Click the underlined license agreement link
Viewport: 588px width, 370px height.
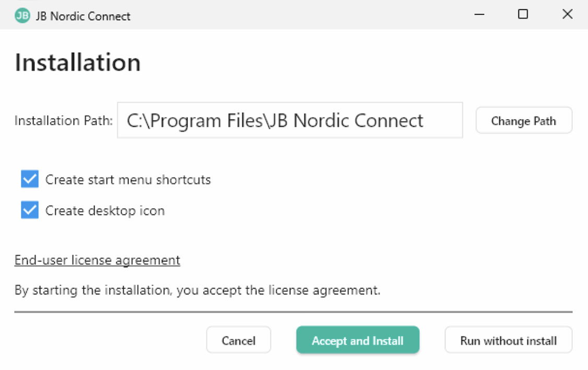tap(97, 260)
